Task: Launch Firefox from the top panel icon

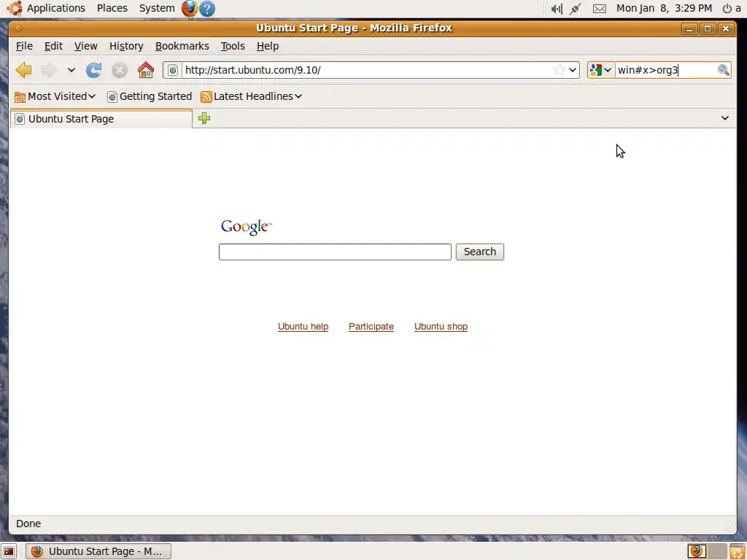Action: point(189,8)
